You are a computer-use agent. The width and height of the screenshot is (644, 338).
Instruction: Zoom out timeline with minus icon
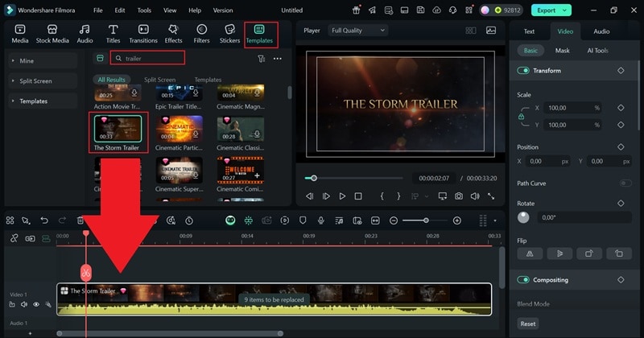[x=394, y=221]
